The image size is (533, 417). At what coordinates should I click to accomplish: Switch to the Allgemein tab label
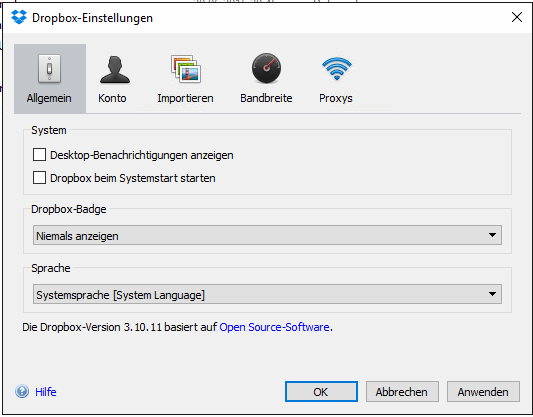tap(49, 98)
